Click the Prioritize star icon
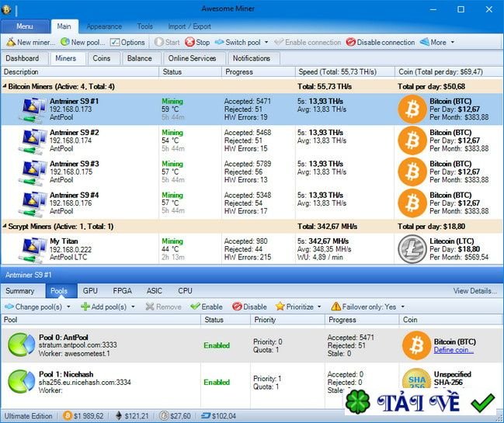 click(x=280, y=307)
